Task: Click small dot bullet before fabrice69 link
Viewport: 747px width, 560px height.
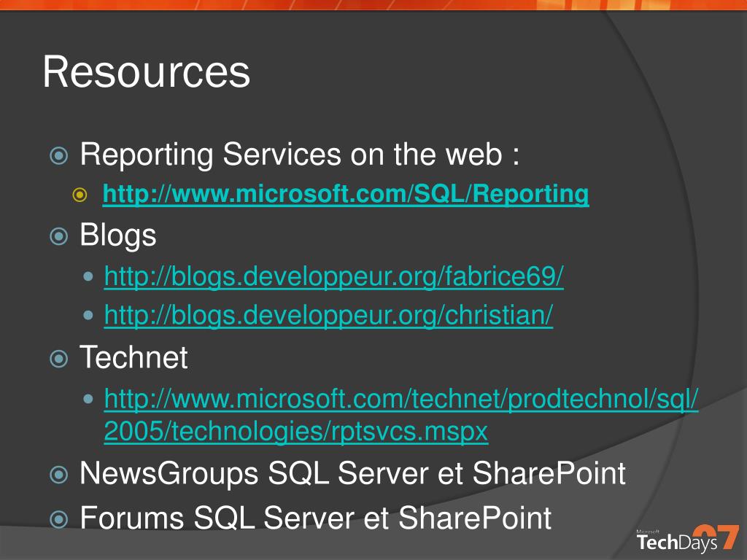Action: coord(88,276)
